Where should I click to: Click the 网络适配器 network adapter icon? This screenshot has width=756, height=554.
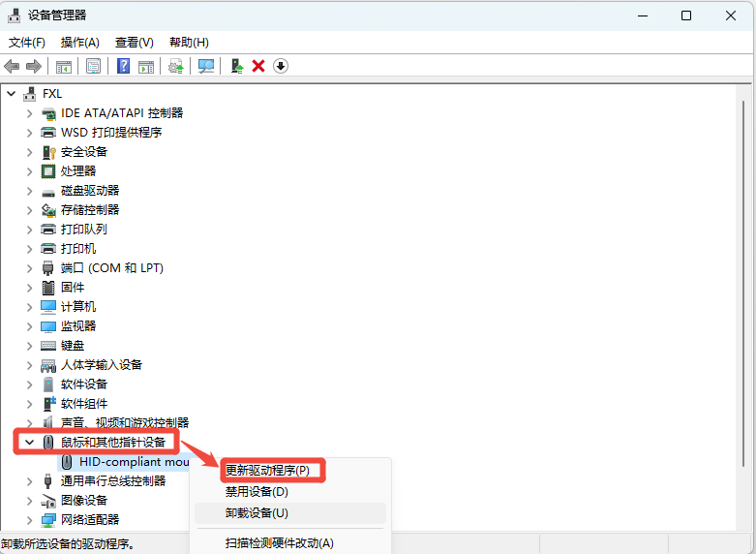(x=48, y=520)
